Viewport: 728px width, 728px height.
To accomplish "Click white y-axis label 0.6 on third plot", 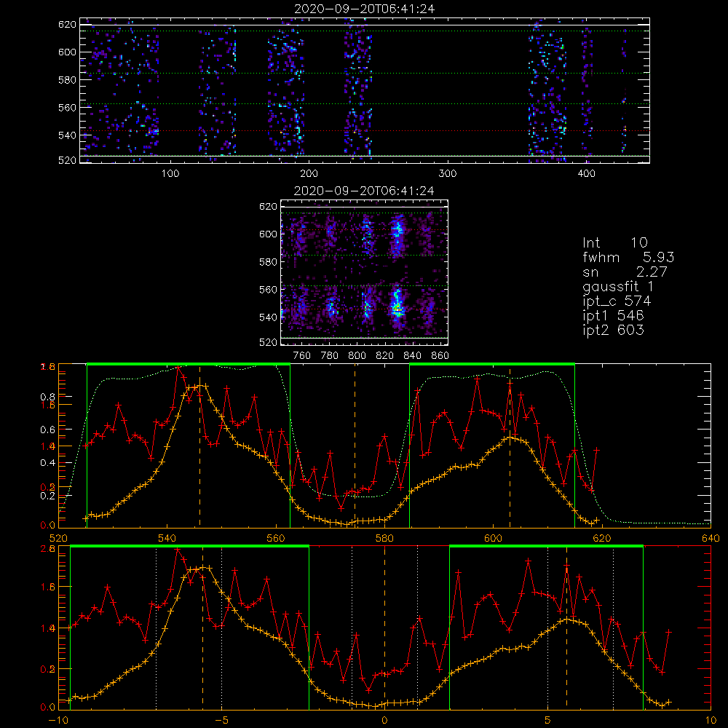I will [x=48, y=430].
